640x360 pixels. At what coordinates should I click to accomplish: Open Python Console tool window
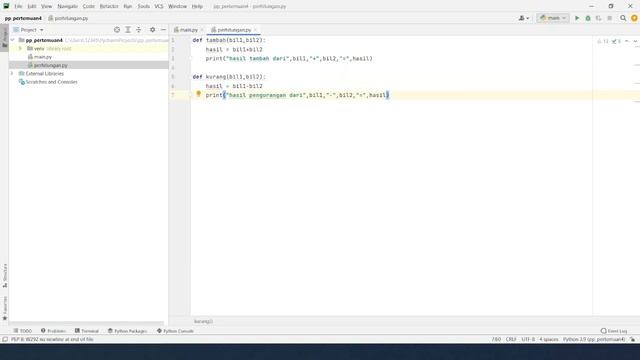[x=175, y=331]
